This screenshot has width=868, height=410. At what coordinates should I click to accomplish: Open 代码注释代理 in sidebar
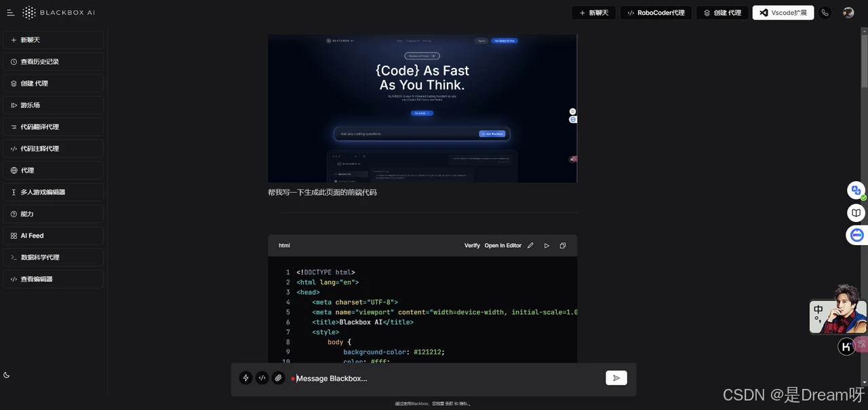(x=54, y=149)
